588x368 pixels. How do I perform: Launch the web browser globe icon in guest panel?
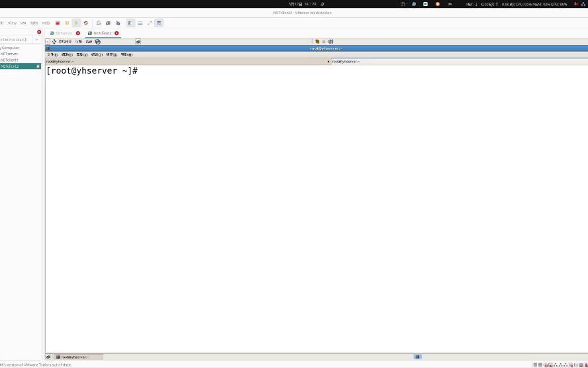pyautogui.click(x=97, y=42)
